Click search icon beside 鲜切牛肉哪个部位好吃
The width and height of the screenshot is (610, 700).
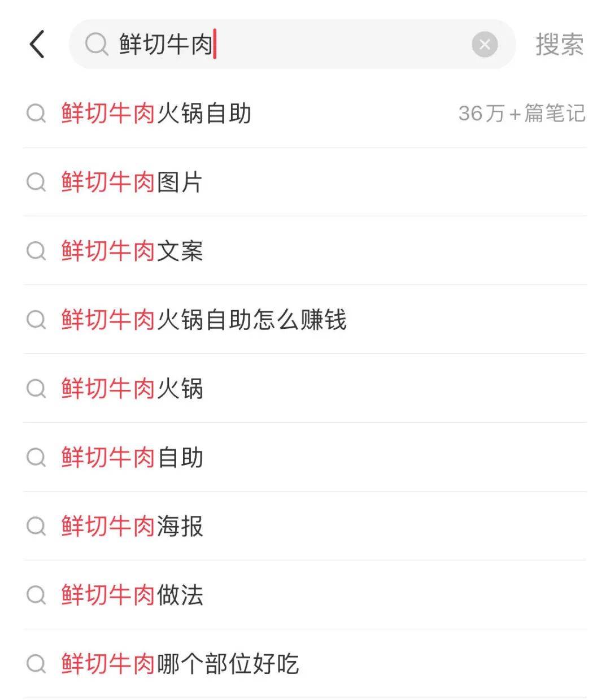tap(36, 664)
